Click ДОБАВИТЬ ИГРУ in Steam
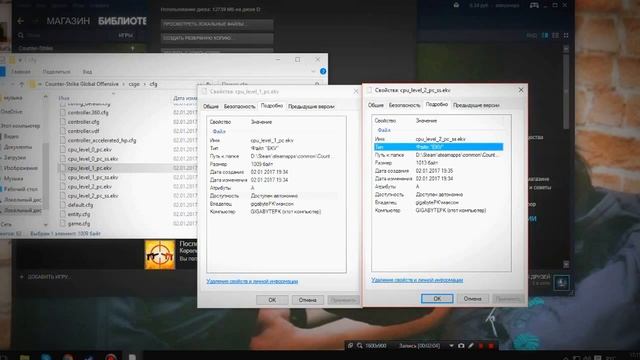The height and width of the screenshot is (360, 640). tap(48, 277)
